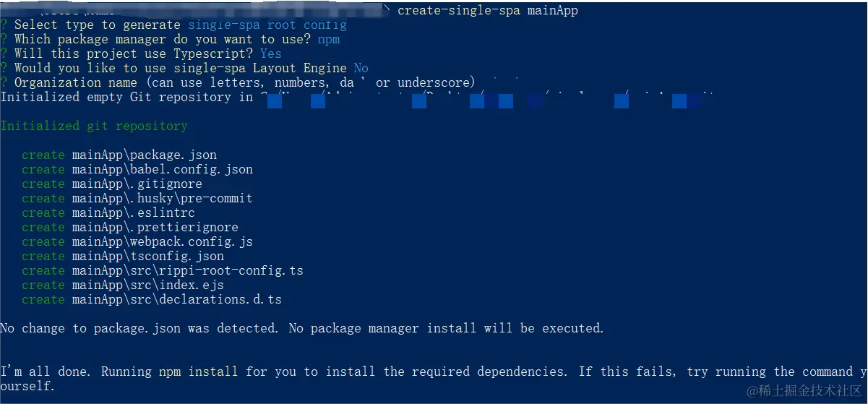The width and height of the screenshot is (868, 404).
Task: Click the create-single-spa mainApp command text
Action: 488,10
